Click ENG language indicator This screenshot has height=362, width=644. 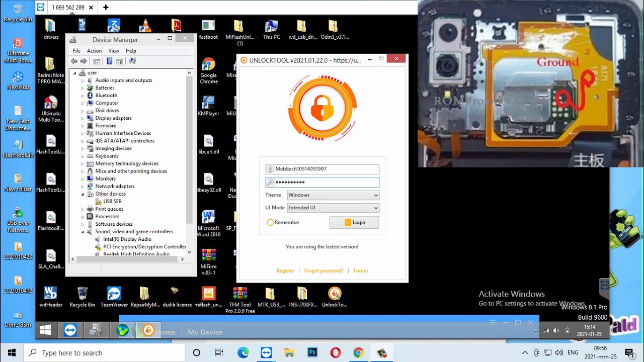tap(573, 352)
